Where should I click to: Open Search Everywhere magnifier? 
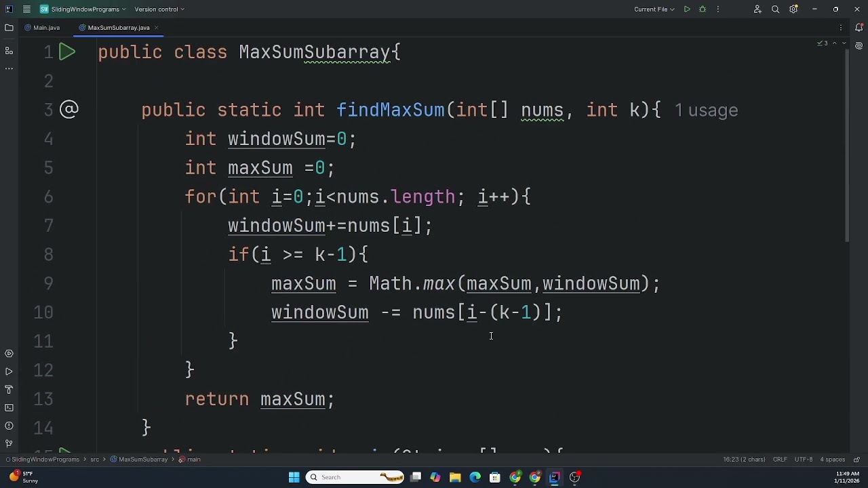tap(776, 9)
